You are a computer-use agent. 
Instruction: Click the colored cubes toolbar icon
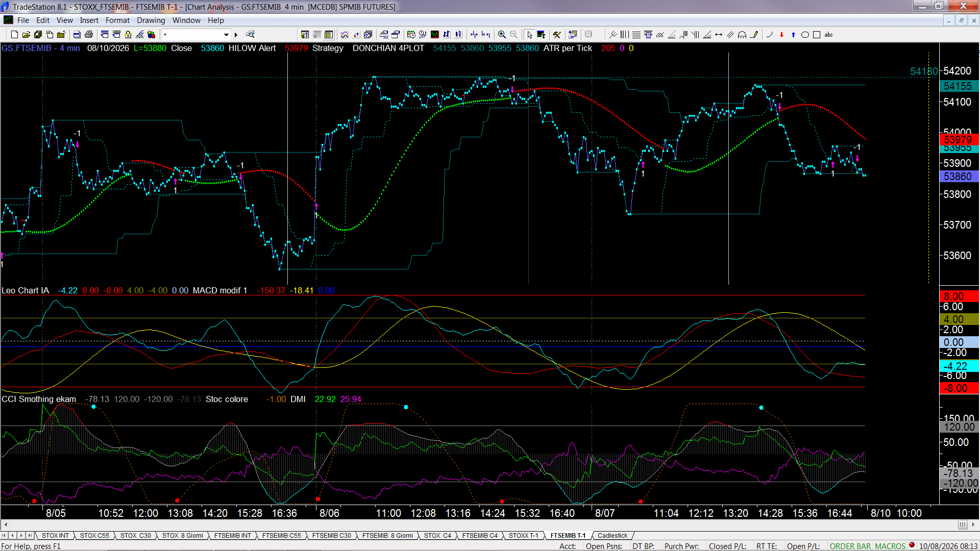[151, 35]
